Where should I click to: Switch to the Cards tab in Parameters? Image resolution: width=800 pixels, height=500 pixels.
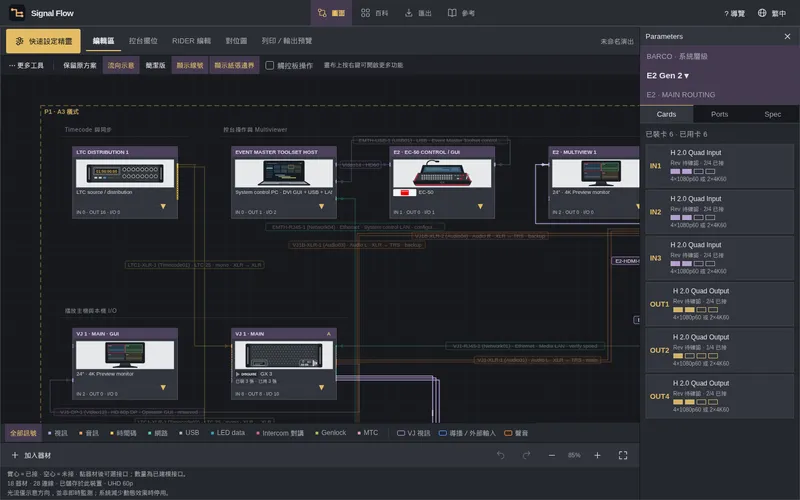666,114
